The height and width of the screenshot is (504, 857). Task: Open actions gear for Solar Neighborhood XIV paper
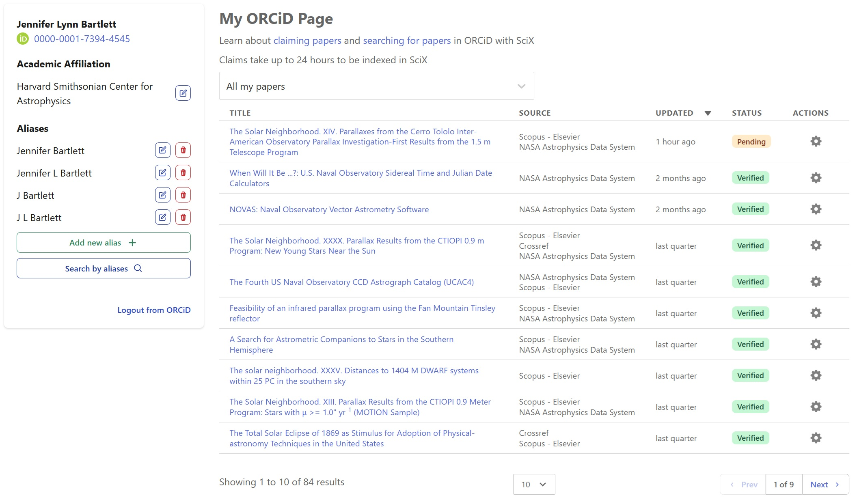point(816,141)
